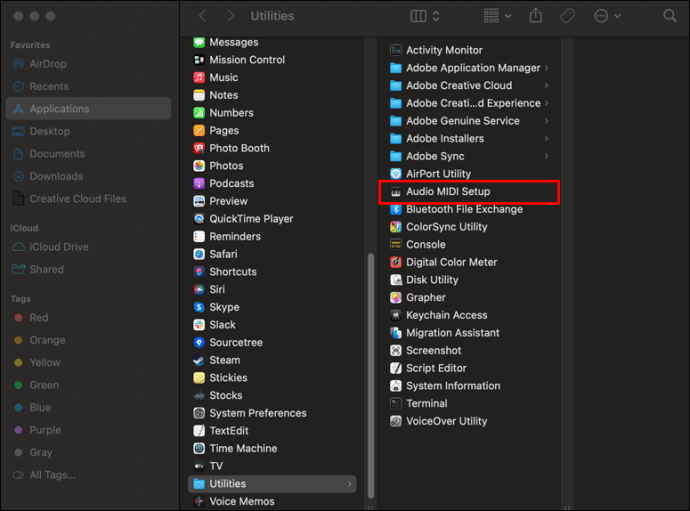Image resolution: width=690 pixels, height=511 pixels.
Task: Click the Steam app icon
Action: [199, 360]
